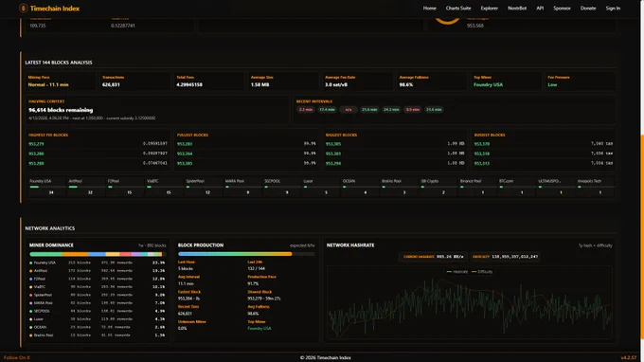Select the SBI Crypto pool card
This screenshot has height=362, width=644.
[x=438, y=187]
